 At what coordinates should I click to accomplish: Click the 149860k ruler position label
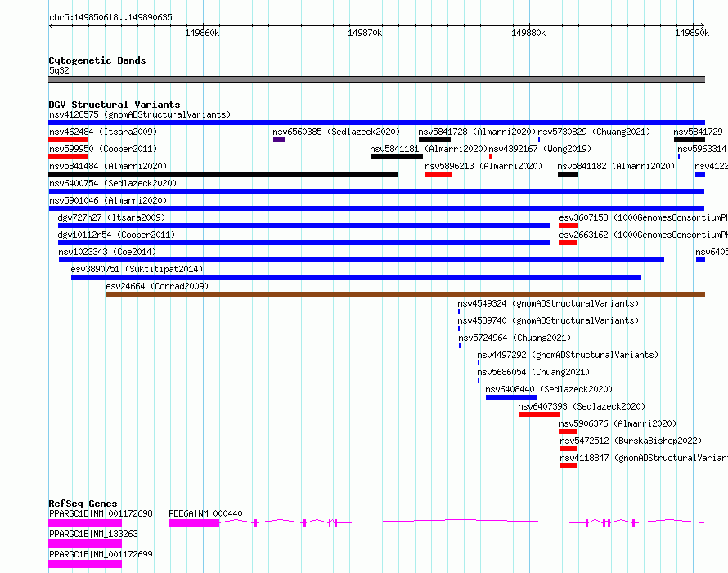(x=202, y=33)
